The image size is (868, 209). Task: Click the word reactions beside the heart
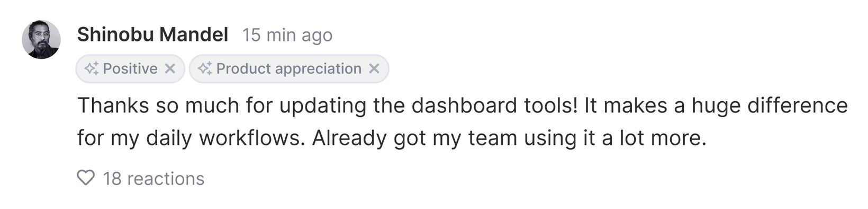(x=166, y=179)
